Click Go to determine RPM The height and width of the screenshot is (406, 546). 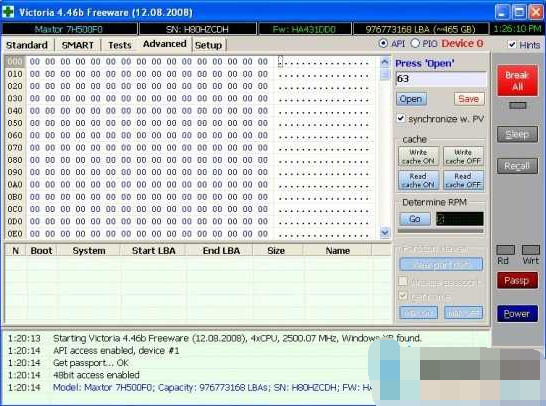point(414,219)
